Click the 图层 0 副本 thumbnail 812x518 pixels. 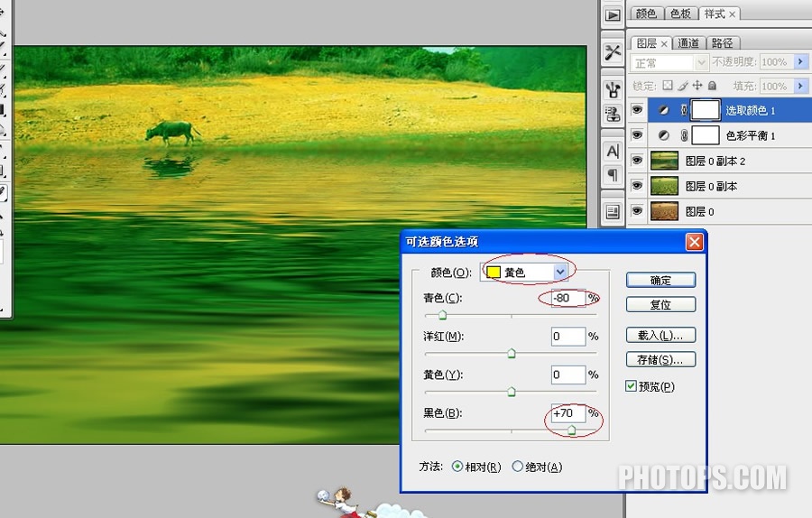point(664,185)
